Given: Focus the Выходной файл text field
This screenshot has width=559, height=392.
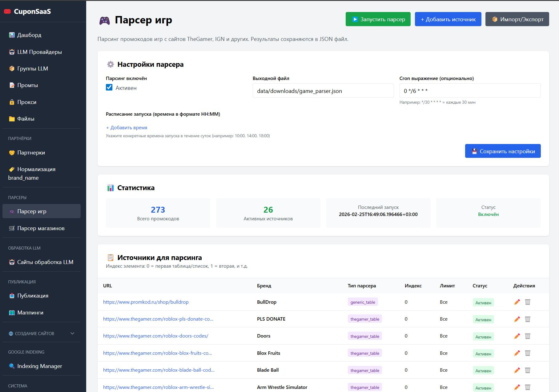Looking at the screenshot, I should (323, 91).
